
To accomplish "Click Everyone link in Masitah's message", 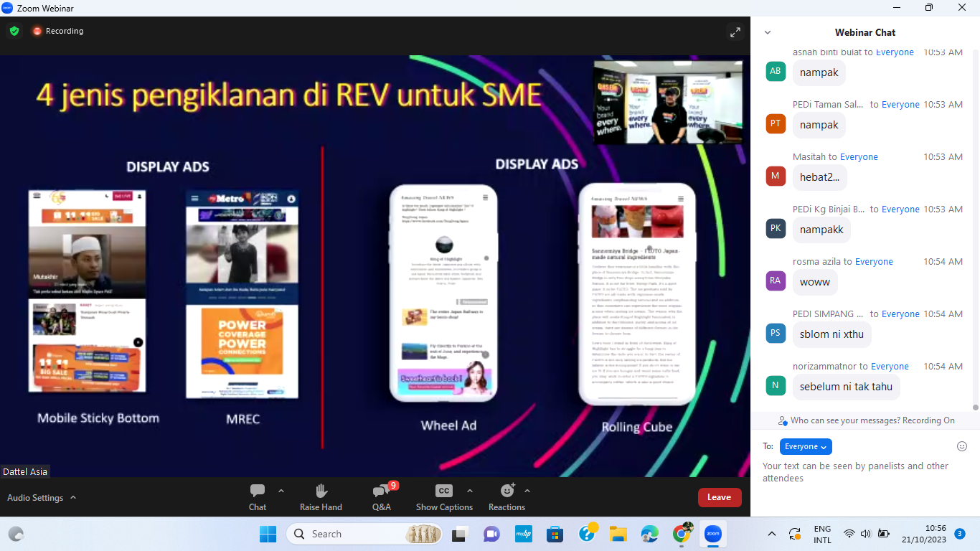I will (x=859, y=156).
